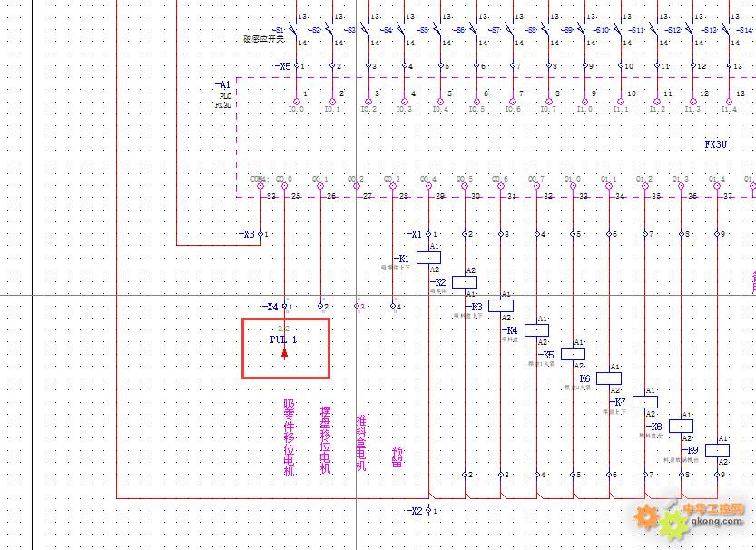Select the -S13 switch tag
Screen dimensions: 756x550
[x=709, y=30]
